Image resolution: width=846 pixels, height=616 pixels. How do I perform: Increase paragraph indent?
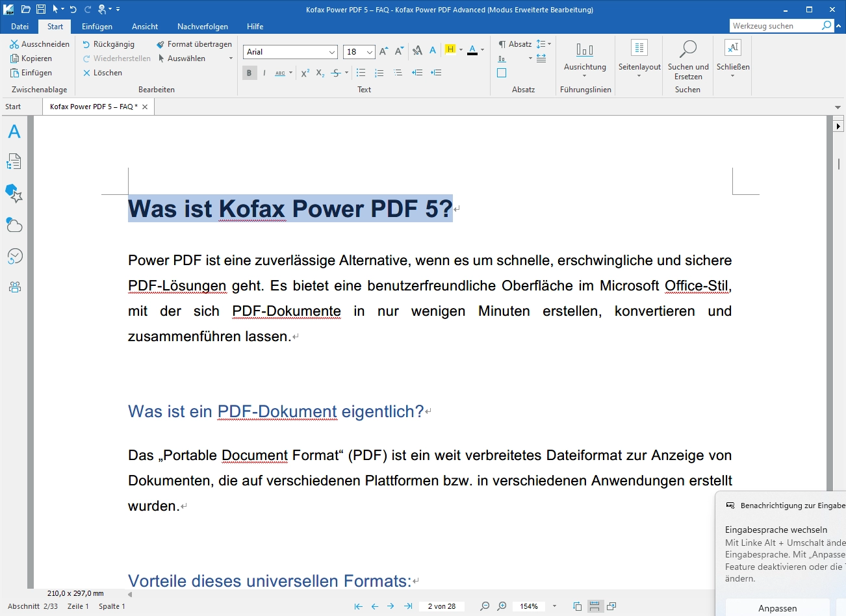(436, 73)
